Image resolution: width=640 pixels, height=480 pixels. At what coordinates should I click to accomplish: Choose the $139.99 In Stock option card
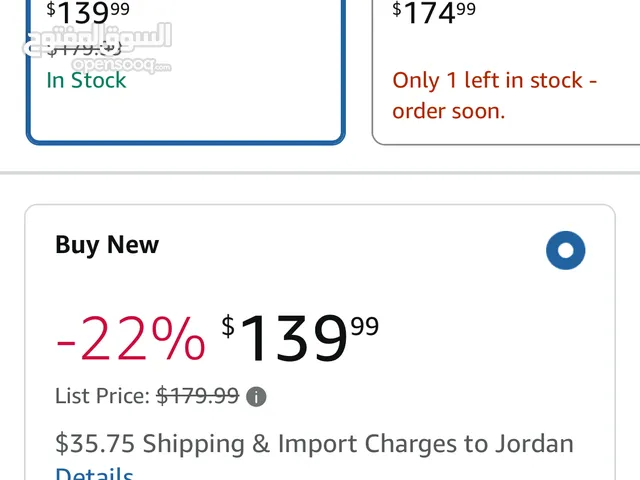(x=186, y=71)
